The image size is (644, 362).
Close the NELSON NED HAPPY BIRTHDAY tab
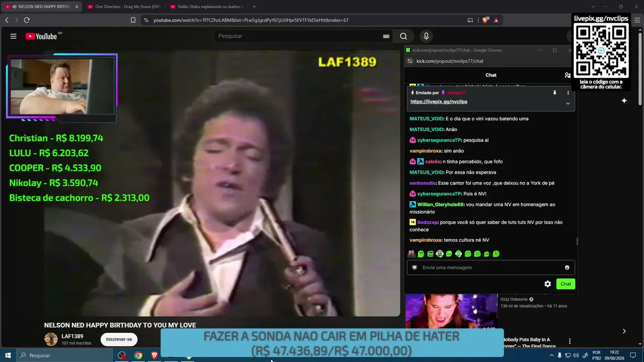[x=76, y=7]
